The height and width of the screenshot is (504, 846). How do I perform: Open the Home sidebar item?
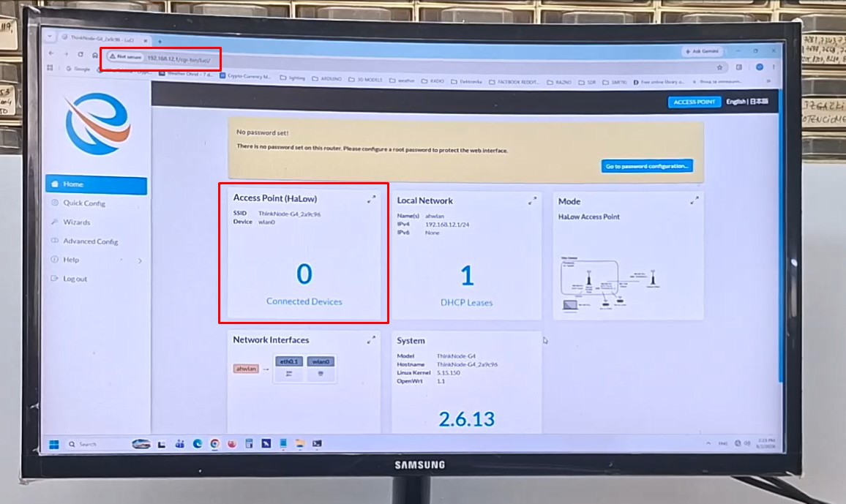(x=96, y=184)
